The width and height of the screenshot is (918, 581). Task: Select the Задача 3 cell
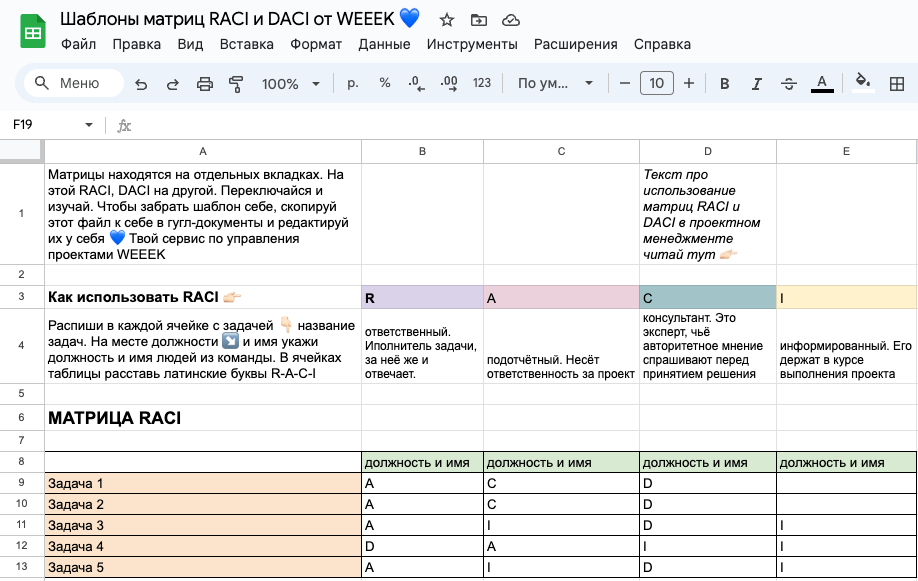pyautogui.click(x=203, y=525)
